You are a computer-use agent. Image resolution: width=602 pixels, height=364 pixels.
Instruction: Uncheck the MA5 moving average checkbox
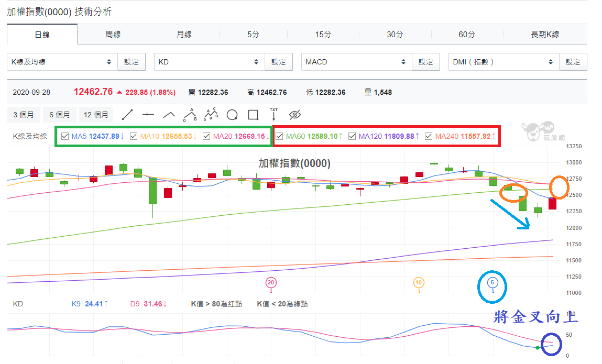[x=65, y=136]
